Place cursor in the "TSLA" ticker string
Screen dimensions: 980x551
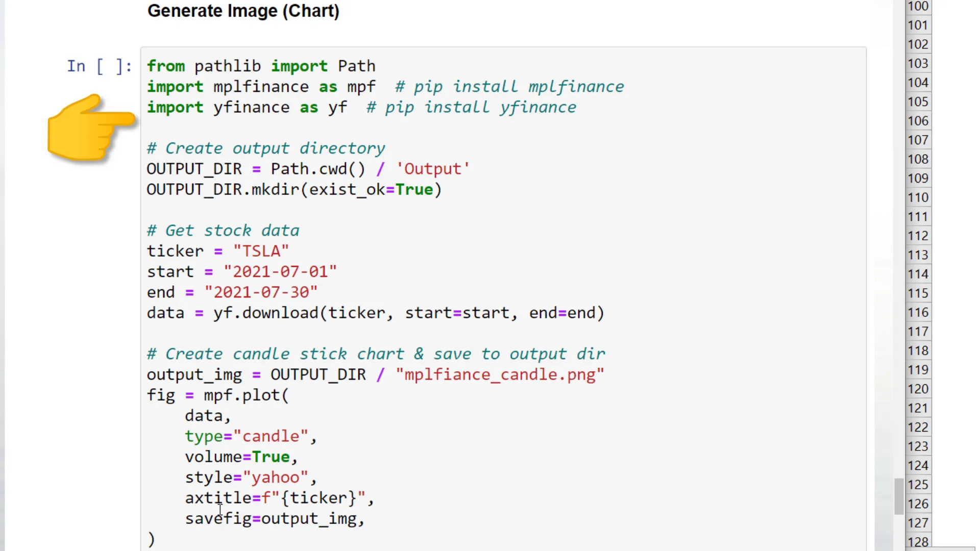(261, 251)
